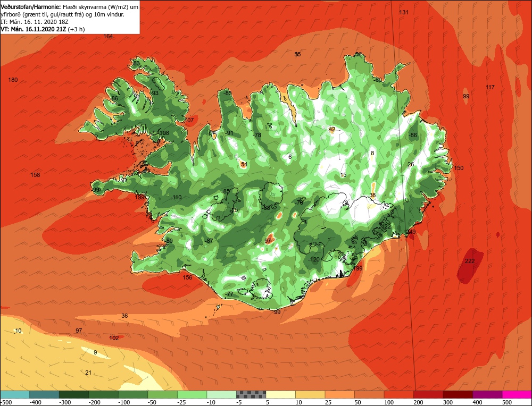The width and height of the screenshot is (532, 406).
Task: Click the red legend swatch between 100 and 200
Action: tap(399, 394)
